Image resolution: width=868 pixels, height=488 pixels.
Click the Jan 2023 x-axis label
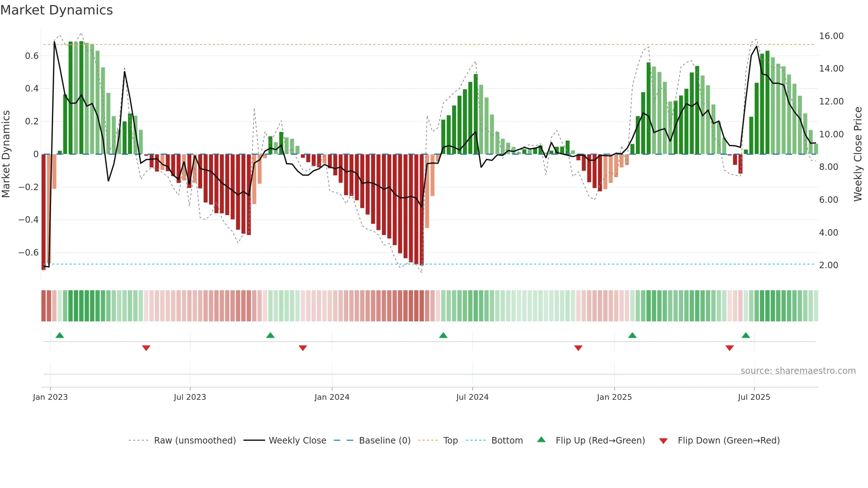[50, 397]
